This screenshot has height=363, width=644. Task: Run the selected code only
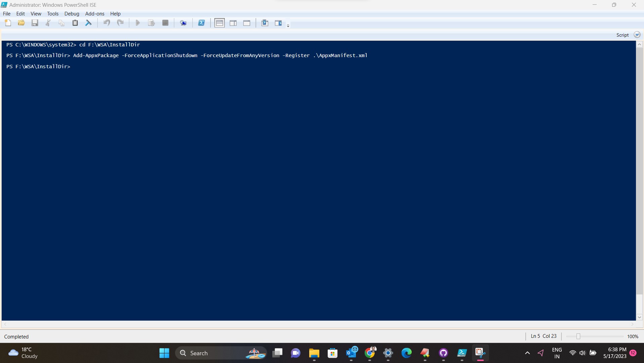click(151, 23)
